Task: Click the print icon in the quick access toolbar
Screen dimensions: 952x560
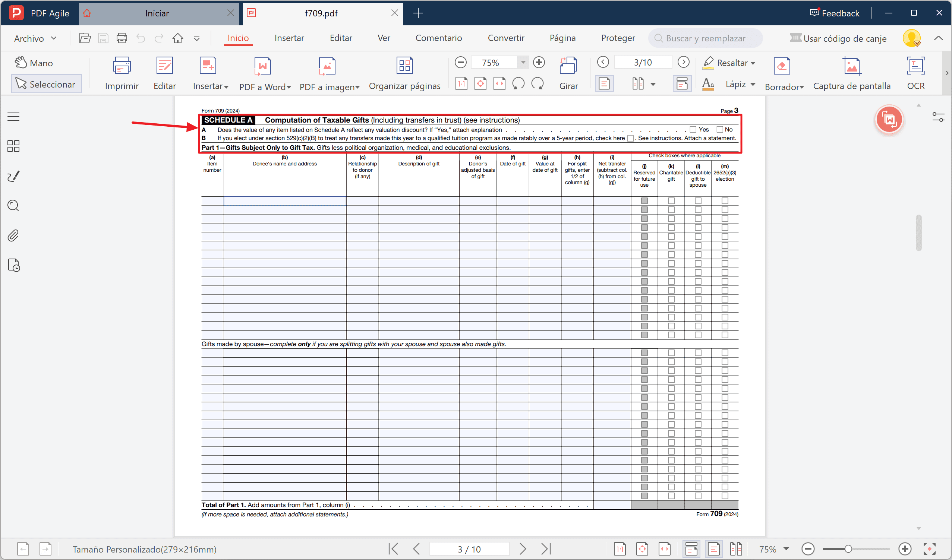Action: 122,38
